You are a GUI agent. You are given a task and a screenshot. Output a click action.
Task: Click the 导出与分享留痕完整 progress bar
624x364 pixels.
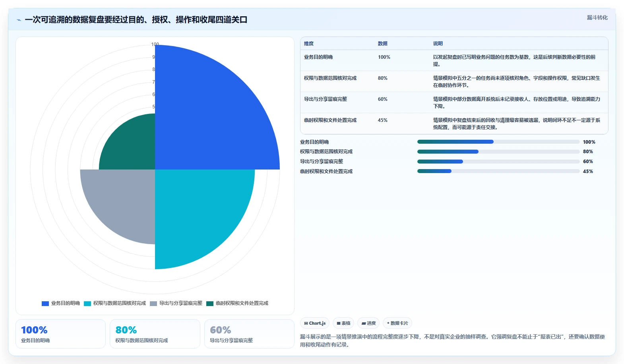tap(498, 162)
